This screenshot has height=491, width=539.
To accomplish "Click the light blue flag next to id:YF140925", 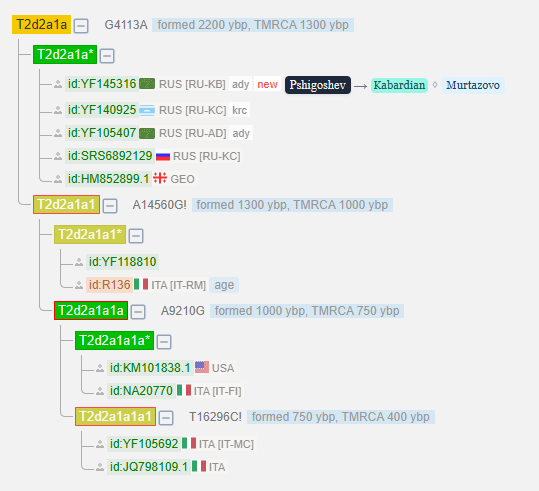I will pos(147,110).
